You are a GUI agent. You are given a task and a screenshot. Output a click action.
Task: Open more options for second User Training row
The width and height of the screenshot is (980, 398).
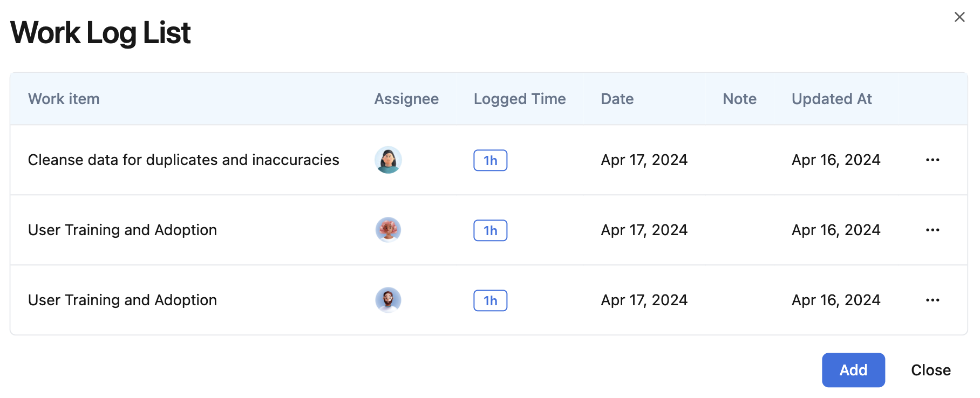[933, 230]
